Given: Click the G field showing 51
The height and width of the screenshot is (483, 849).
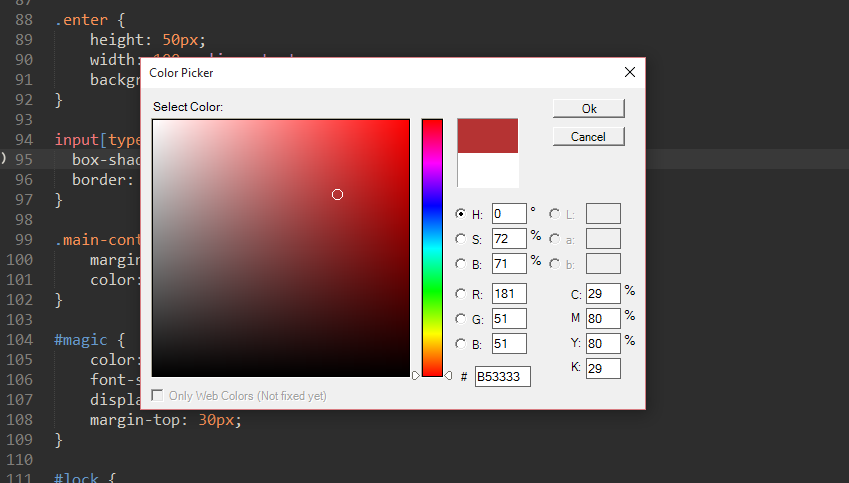Looking at the screenshot, I should click(509, 318).
